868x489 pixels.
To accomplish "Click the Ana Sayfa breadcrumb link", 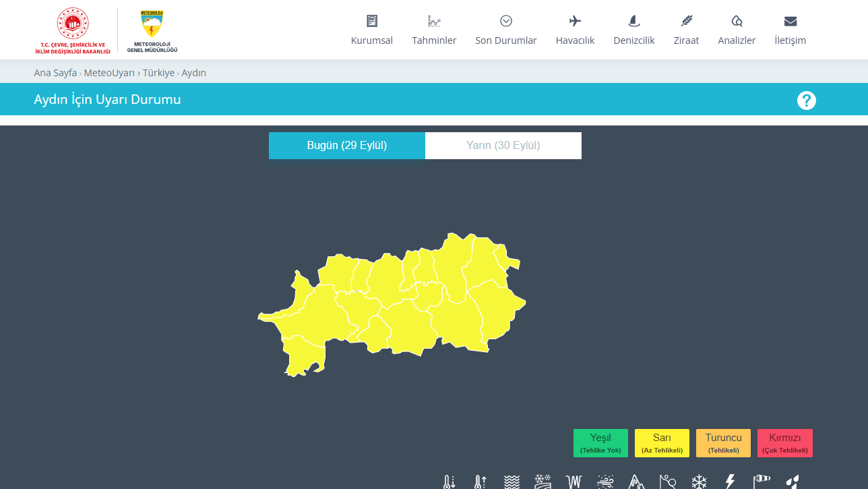I will tap(55, 73).
